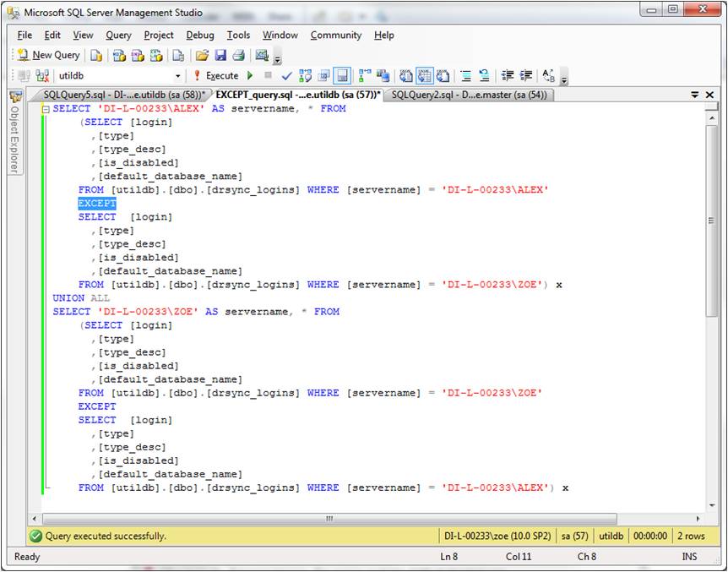Open a file with the folder icon
The image size is (728, 572).
[x=201, y=56]
